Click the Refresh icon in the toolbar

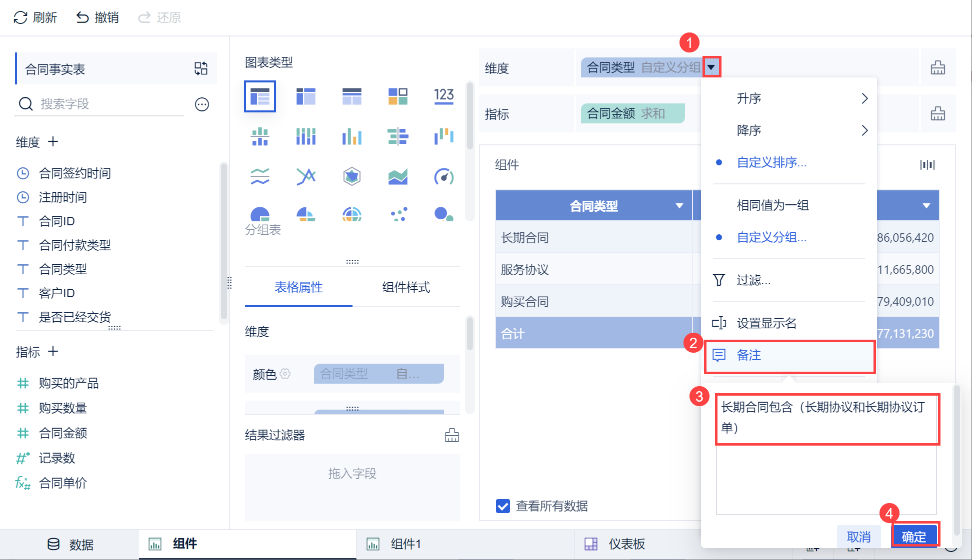click(x=20, y=18)
